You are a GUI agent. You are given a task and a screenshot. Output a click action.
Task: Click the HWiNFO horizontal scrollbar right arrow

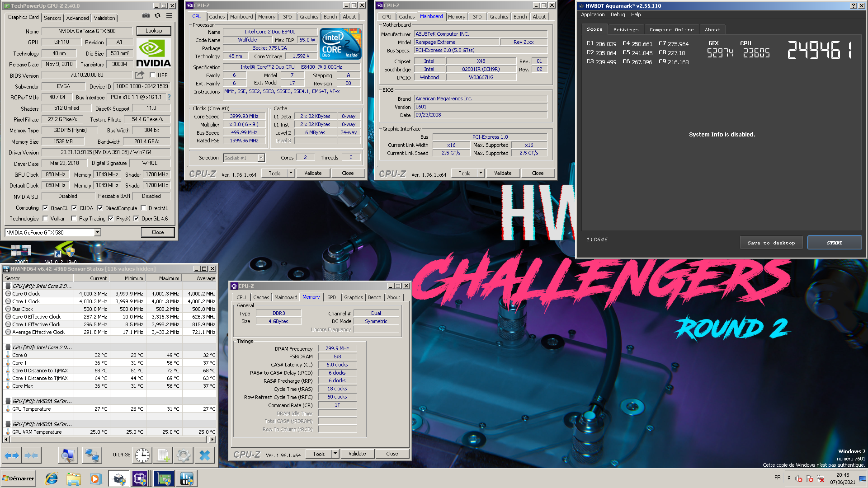click(212, 439)
